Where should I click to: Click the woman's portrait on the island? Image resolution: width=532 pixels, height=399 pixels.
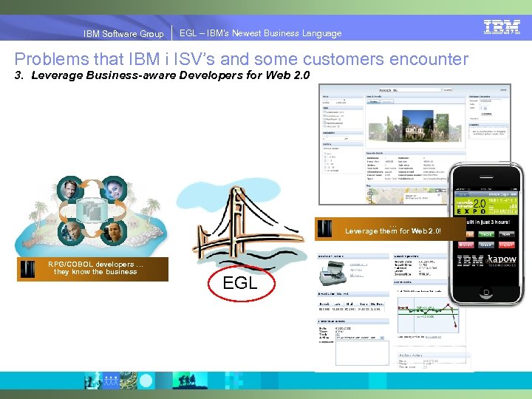tap(114, 188)
